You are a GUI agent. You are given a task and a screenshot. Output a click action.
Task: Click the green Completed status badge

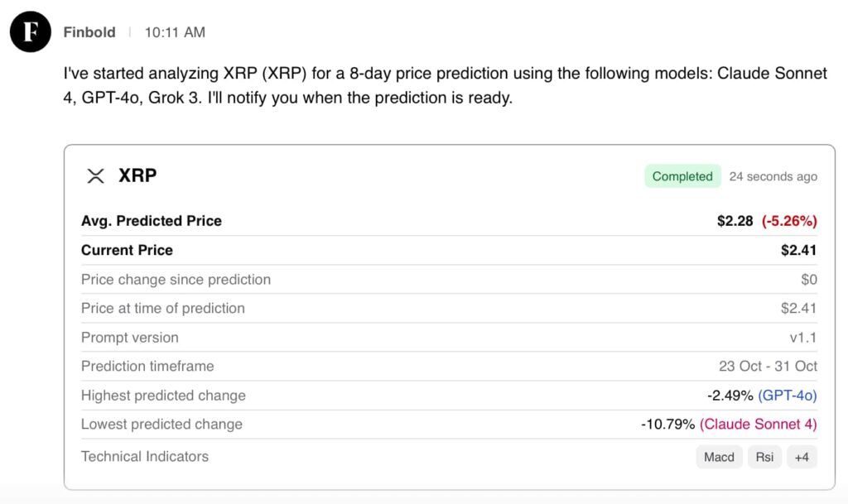point(682,176)
